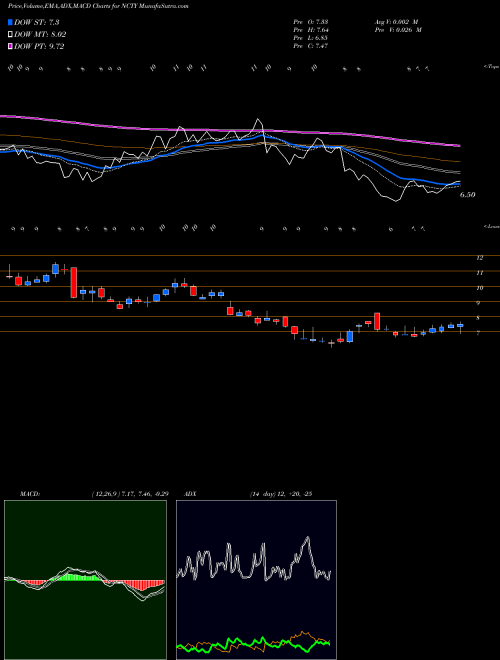Click the blue DOW ST legend swatch

(x=11, y=22)
